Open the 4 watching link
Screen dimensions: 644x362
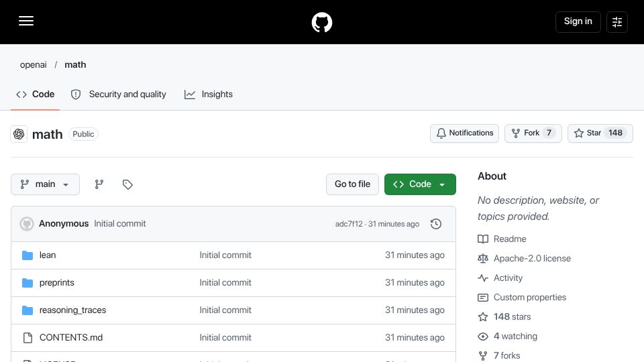click(515, 336)
